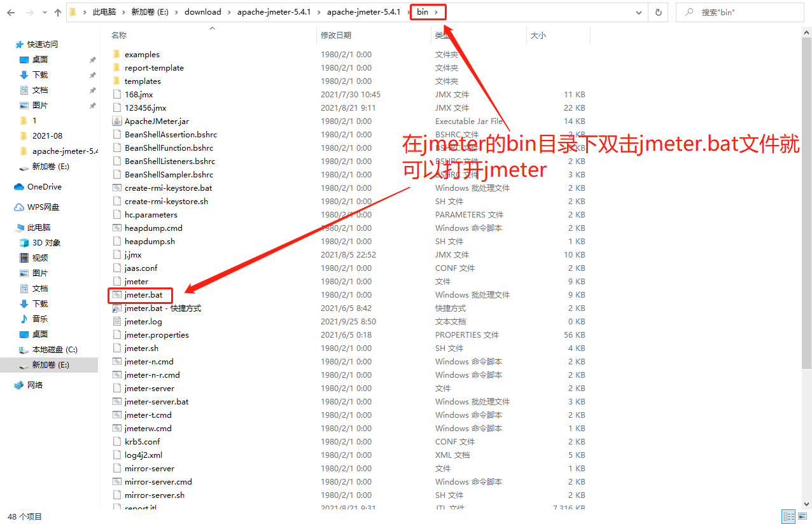812x524 pixels.
Task: Click inside the search box
Action: click(x=740, y=11)
